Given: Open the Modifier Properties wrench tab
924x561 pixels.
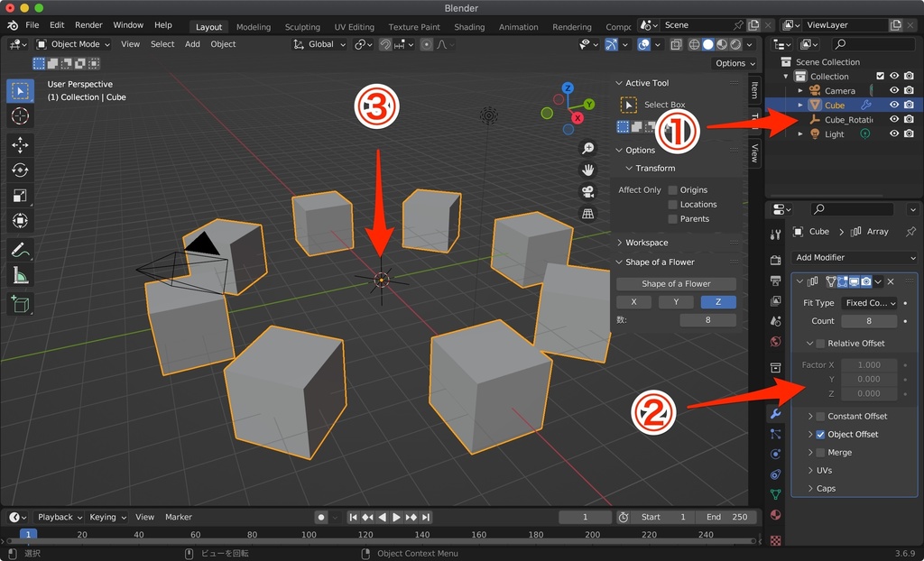Looking at the screenshot, I should point(774,414).
